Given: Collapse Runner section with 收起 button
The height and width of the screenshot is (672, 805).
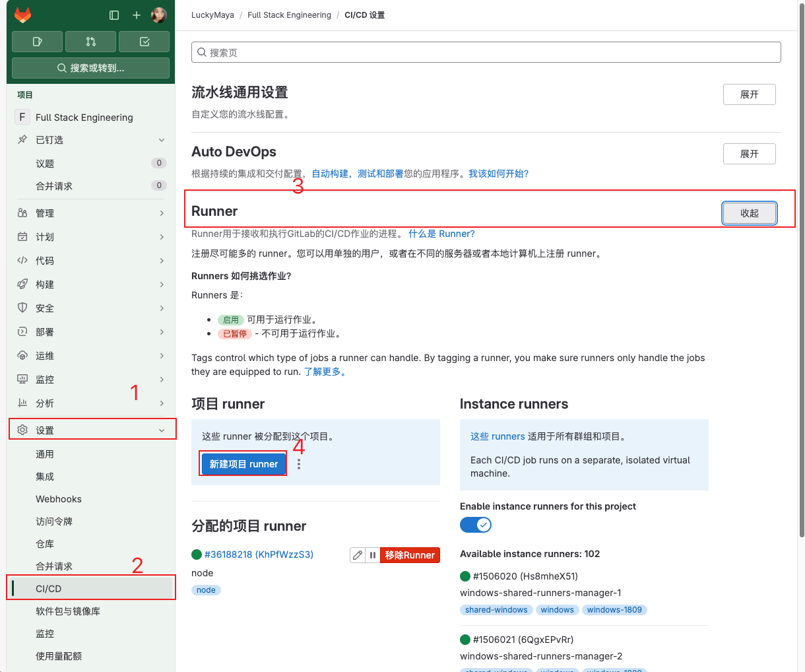Looking at the screenshot, I should tap(749, 213).
